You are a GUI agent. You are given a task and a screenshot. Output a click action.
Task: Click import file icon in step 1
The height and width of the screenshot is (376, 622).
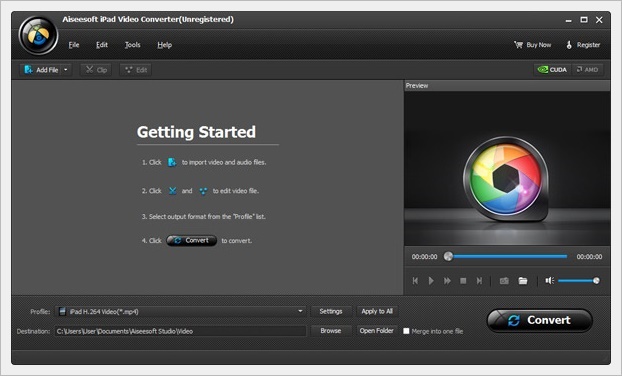172,162
